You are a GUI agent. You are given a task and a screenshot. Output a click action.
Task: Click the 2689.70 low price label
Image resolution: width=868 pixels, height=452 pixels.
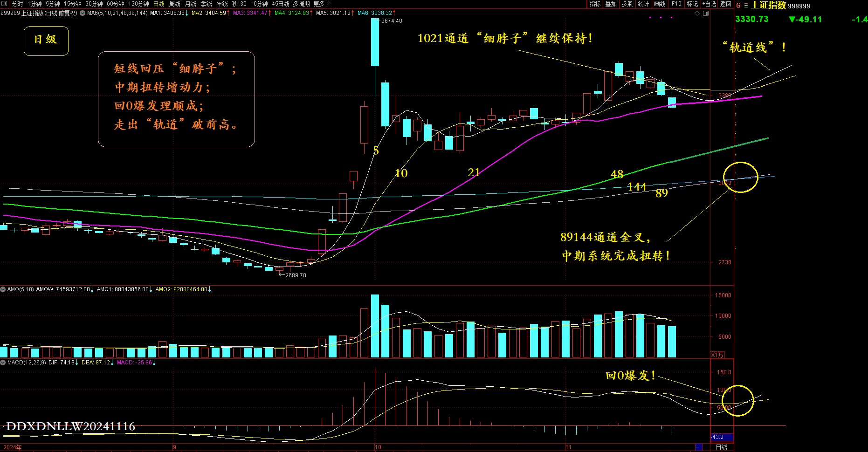pos(296,275)
